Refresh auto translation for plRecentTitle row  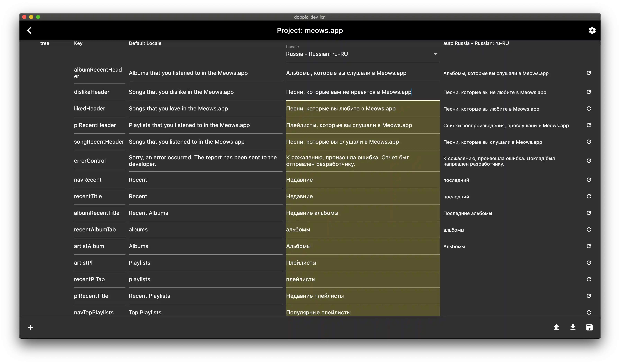click(589, 296)
